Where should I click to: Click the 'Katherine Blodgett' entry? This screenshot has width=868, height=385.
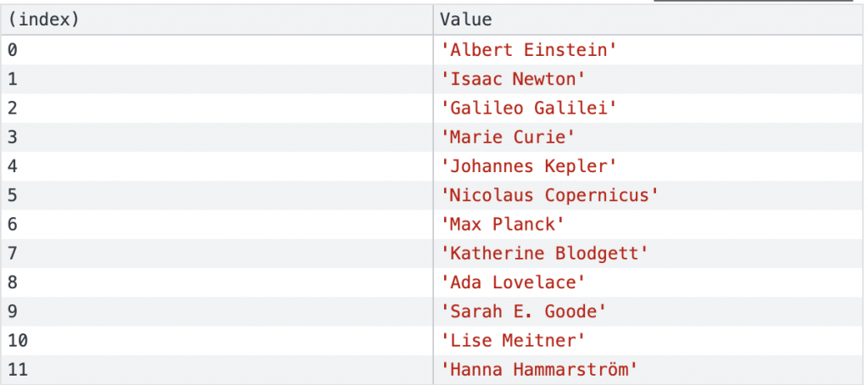550,253
